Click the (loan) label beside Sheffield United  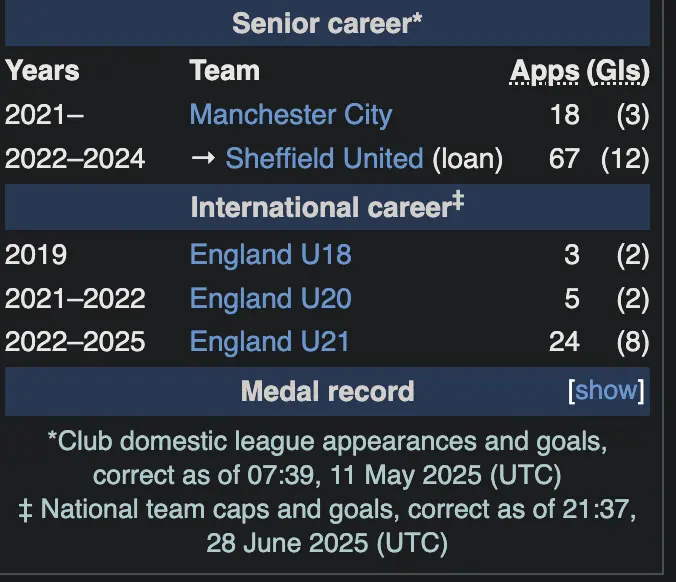467,159
